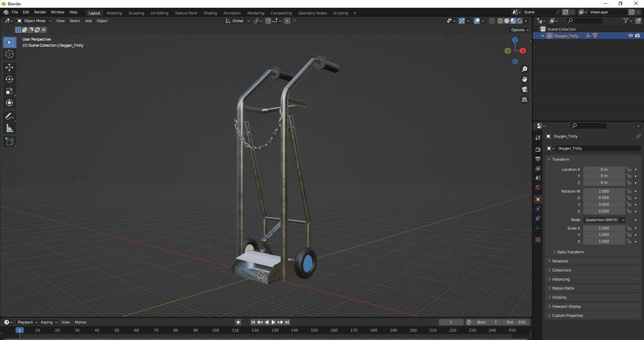Viewport: 644px width, 340px height.
Task: Open the Render properties tab
Action: (x=538, y=149)
